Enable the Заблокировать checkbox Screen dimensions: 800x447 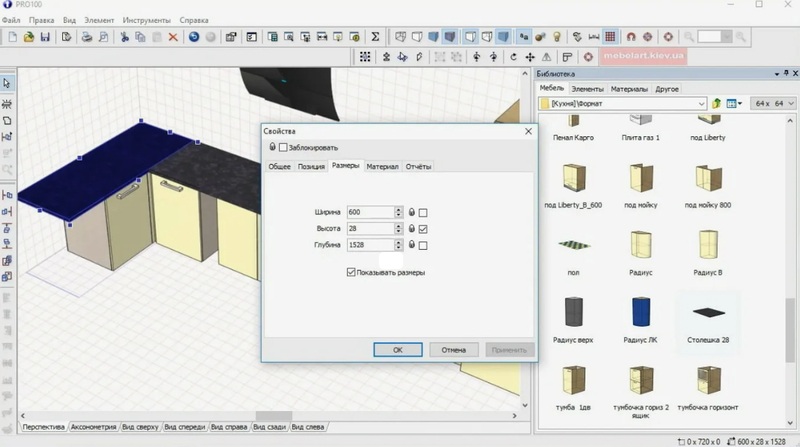tap(283, 147)
